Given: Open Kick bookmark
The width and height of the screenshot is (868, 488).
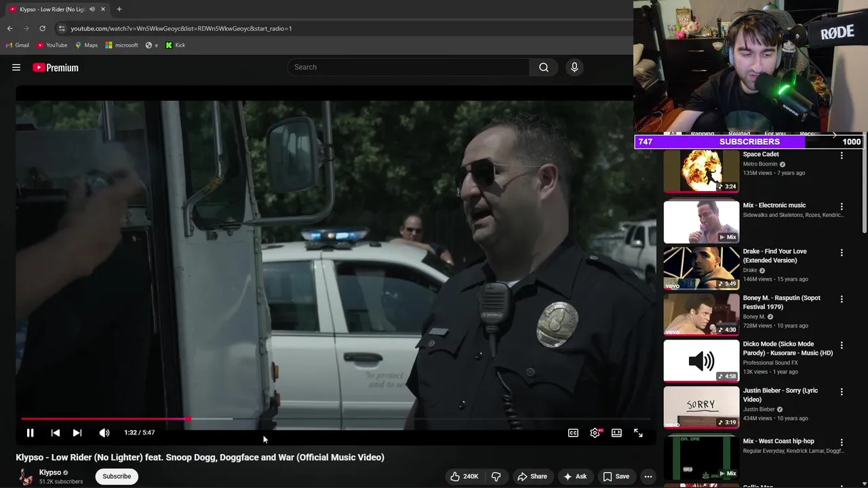Looking at the screenshot, I should 176,45.
